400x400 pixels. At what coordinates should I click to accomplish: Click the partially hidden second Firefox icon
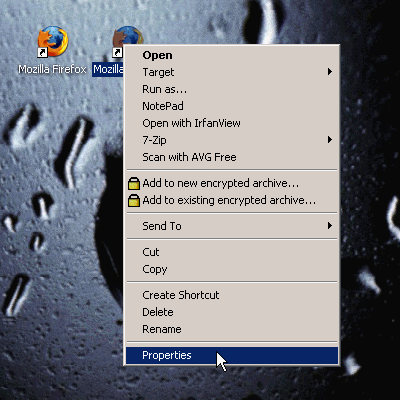[x=128, y=36]
